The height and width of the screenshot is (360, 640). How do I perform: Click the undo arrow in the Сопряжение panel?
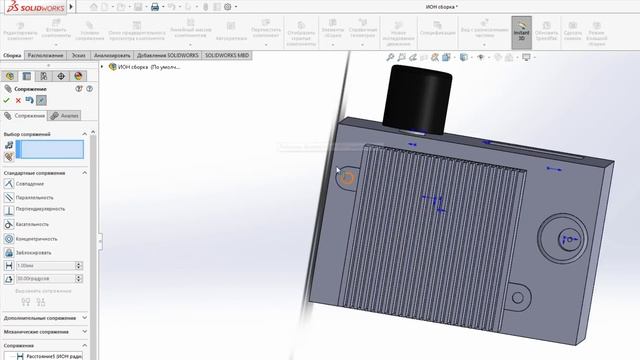click(x=29, y=100)
